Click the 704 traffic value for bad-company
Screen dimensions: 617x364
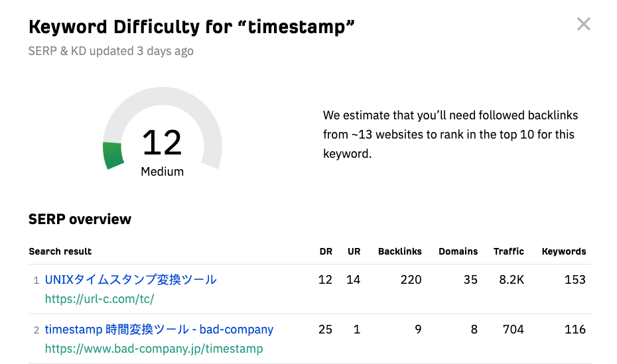(514, 330)
